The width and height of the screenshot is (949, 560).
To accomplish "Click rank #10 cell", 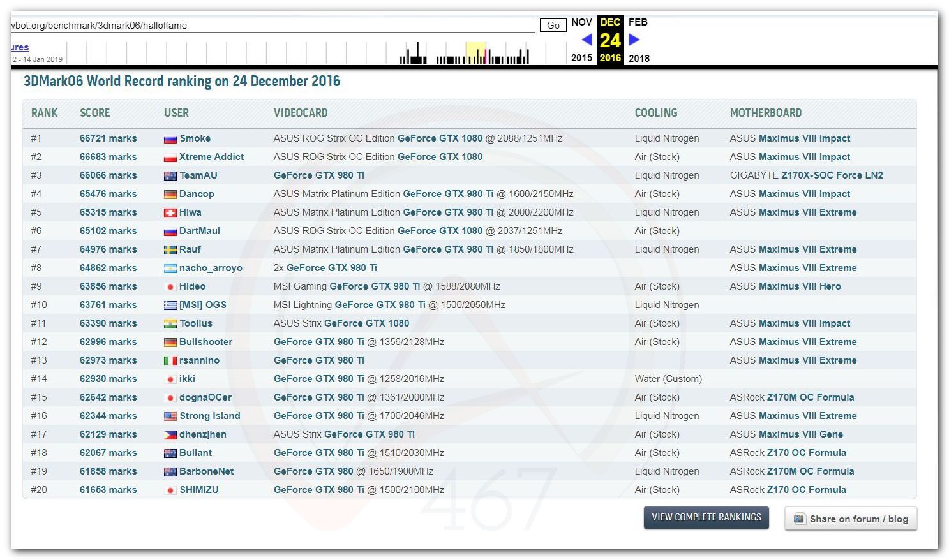I will coord(39,305).
